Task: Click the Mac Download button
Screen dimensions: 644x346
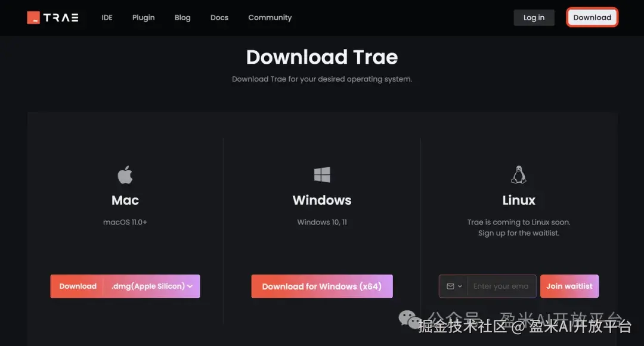Action: click(77, 286)
